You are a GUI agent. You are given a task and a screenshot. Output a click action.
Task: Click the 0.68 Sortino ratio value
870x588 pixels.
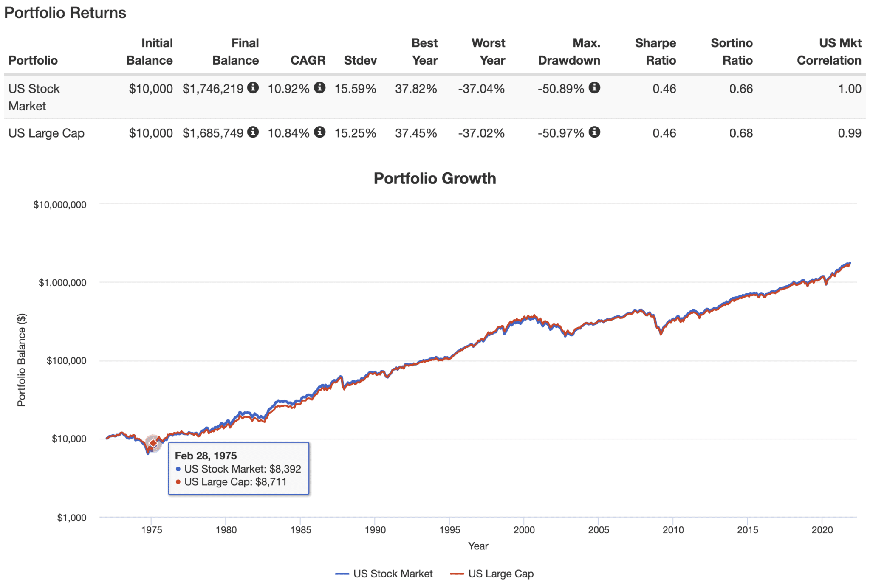point(741,133)
